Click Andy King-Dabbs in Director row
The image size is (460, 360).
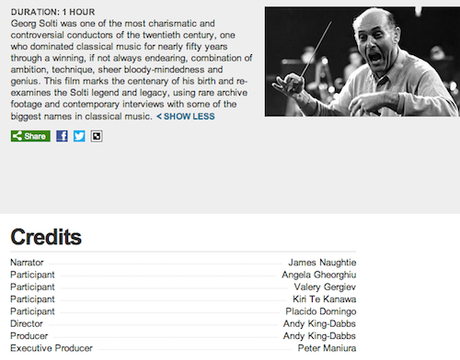click(319, 324)
